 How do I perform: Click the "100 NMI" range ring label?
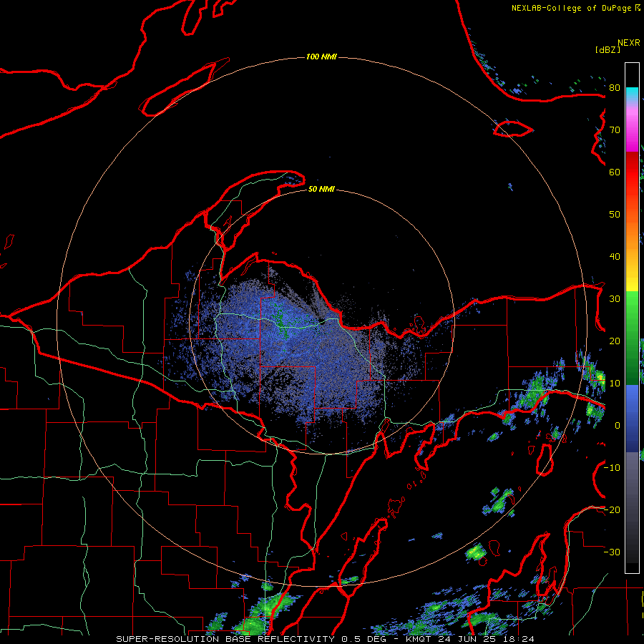(x=321, y=57)
